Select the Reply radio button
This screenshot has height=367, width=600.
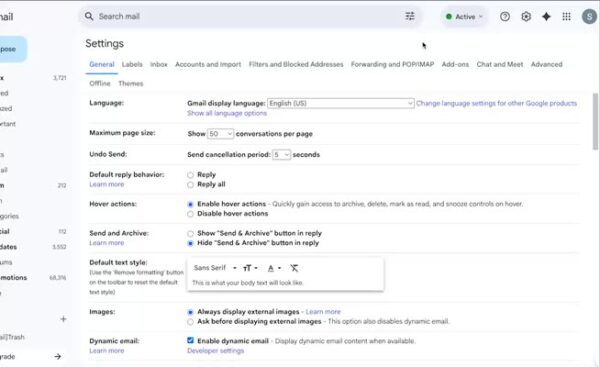[190, 175]
